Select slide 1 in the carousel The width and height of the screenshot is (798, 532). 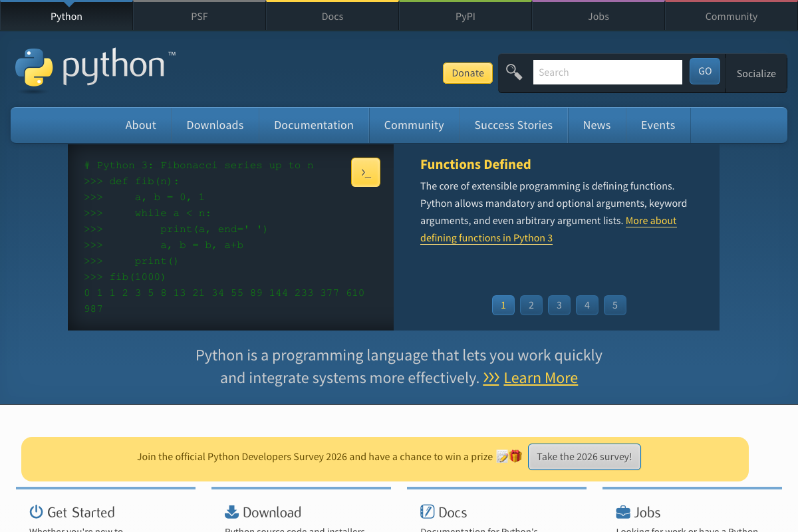(503, 305)
